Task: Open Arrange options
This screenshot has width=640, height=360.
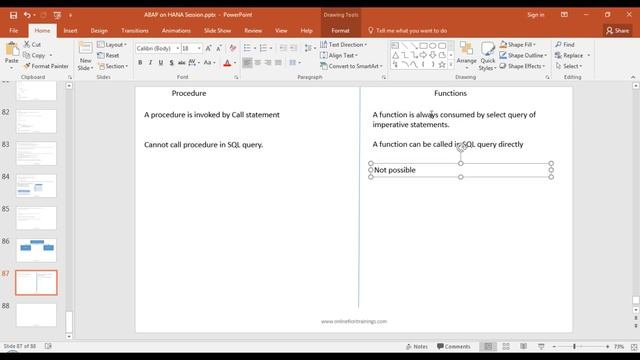Action: click(x=467, y=56)
